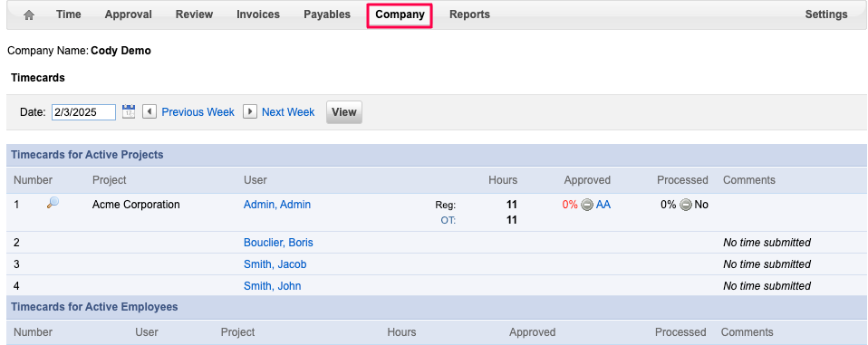Screen dimensions: 868x345
Task: Switch to the Approval tab
Action: 129,14
